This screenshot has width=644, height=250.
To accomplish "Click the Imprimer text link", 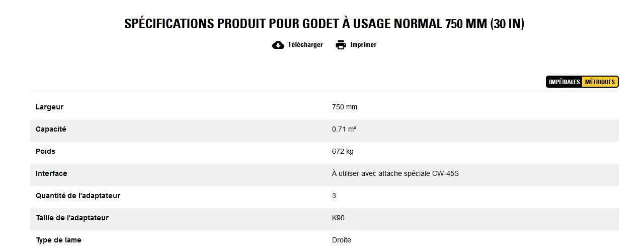I will [363, 45].
